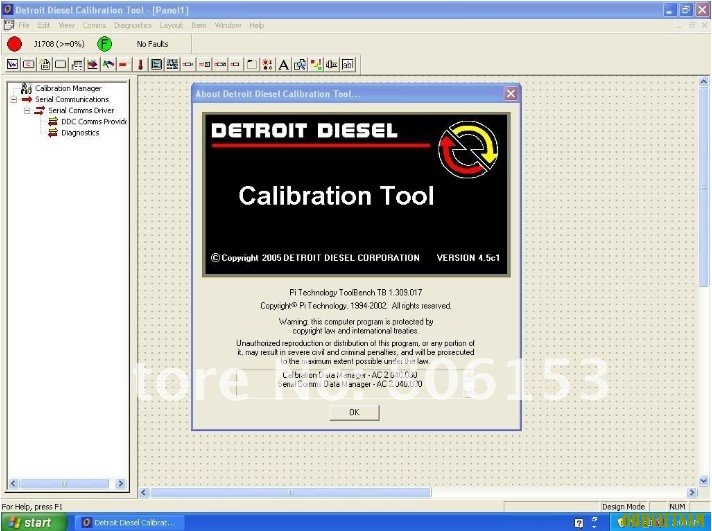Open the Edit menu

(x=44, y=25)
